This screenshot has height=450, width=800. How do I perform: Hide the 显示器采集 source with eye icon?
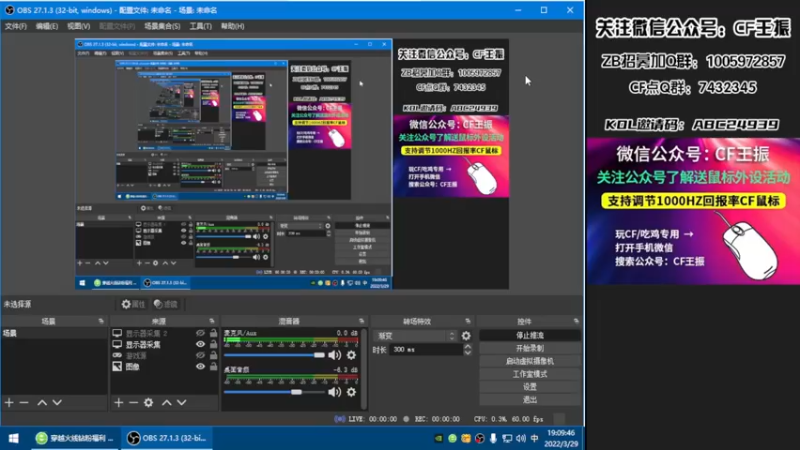coord(200,344)
